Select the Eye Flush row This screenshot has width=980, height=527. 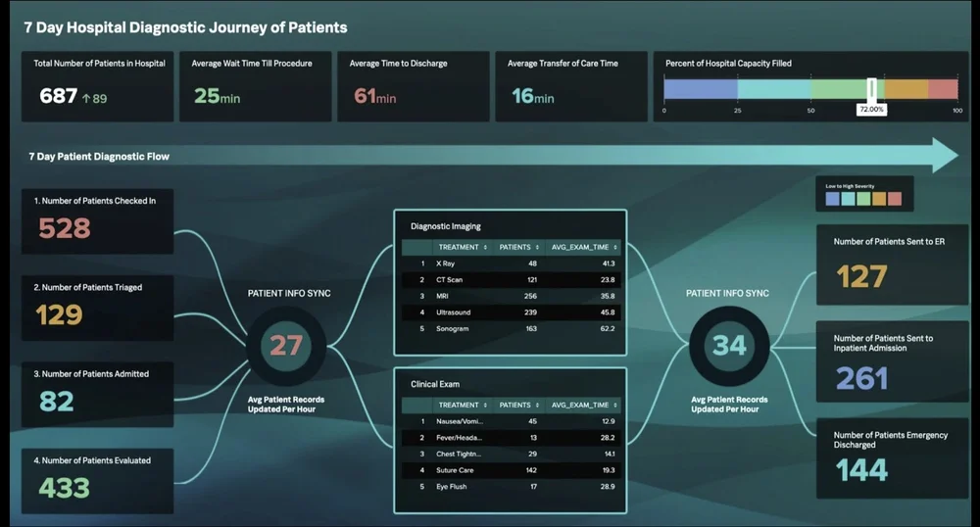pos(511,487)
